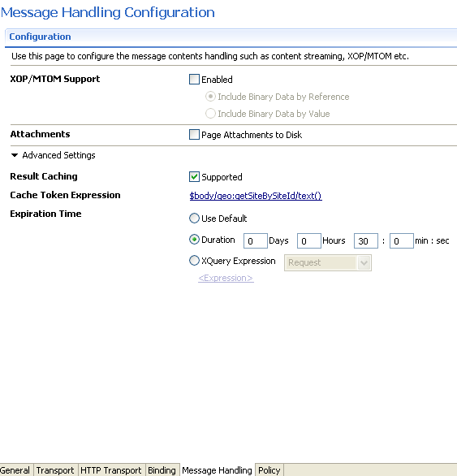The width and height of the screenshot is (457, 476).
Task: Click the Message Handling Configuration title
Action: [108, 12]
